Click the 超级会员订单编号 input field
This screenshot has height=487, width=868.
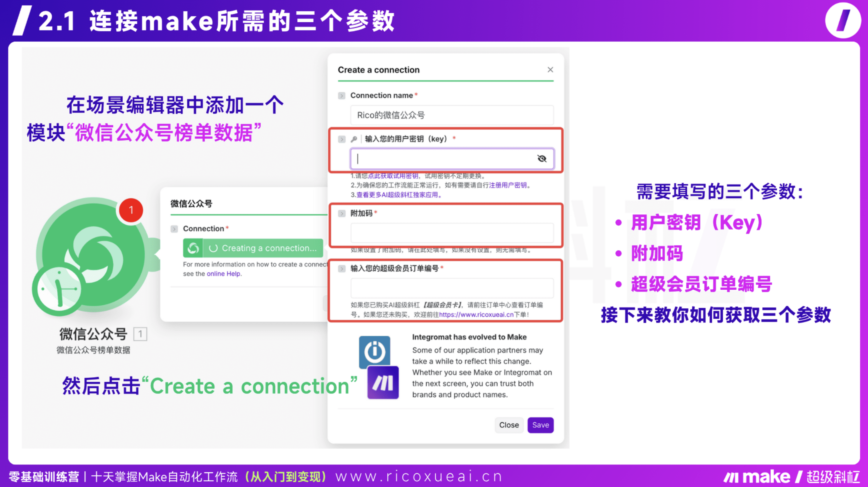click(x=452, y=288)
